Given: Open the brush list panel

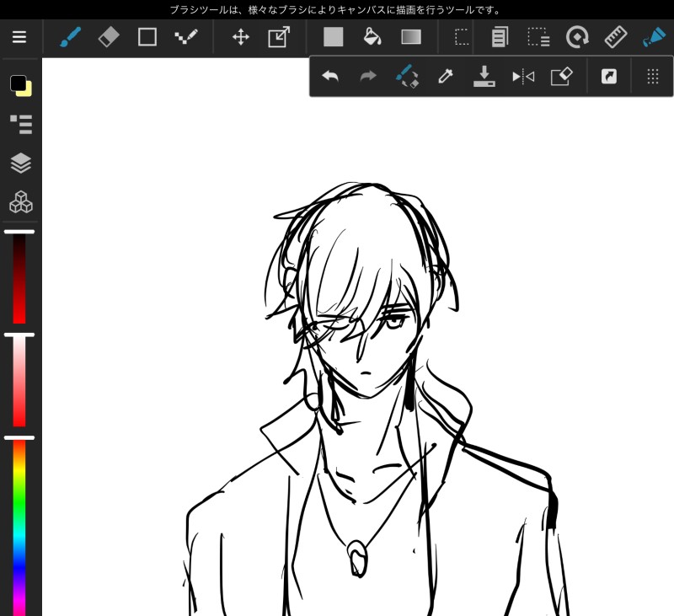Looking at the screenshot, I should pyautogui.click(x=20, y=124).
